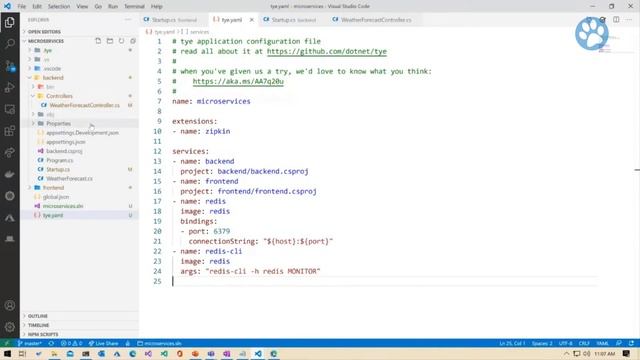Open aka.ms/AA7q20u link in editor
The width and height of the screenshot is (640, 360).
click(x=238, y=81)
